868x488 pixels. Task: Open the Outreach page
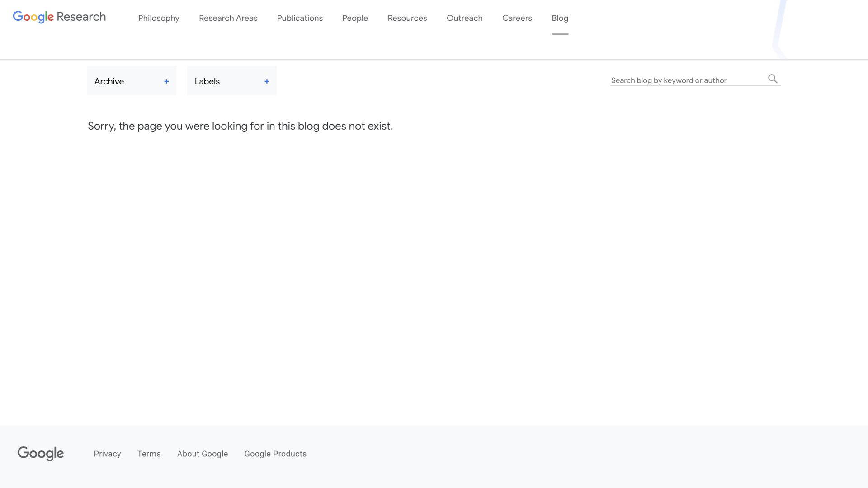[x=465, y=18]
